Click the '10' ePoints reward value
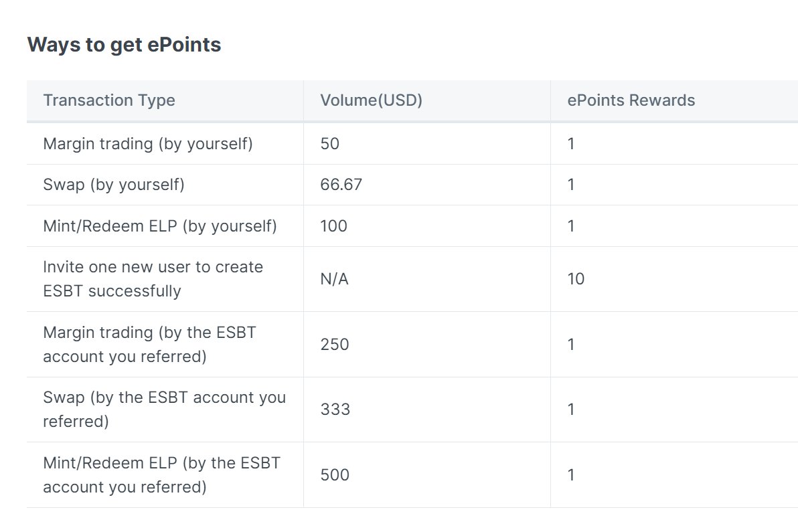Image resolution: width=798 pixels, height=532 pixels. [x=576, y=279]
